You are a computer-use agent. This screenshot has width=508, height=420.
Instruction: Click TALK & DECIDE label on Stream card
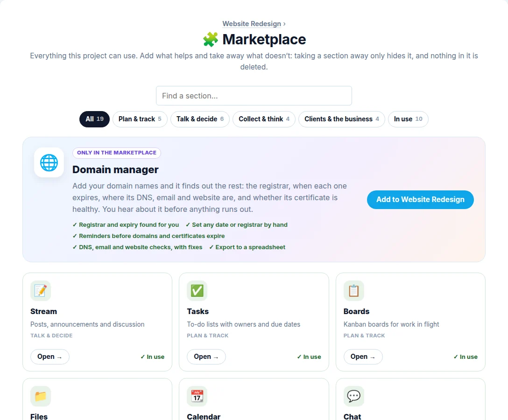pos(51,336)
